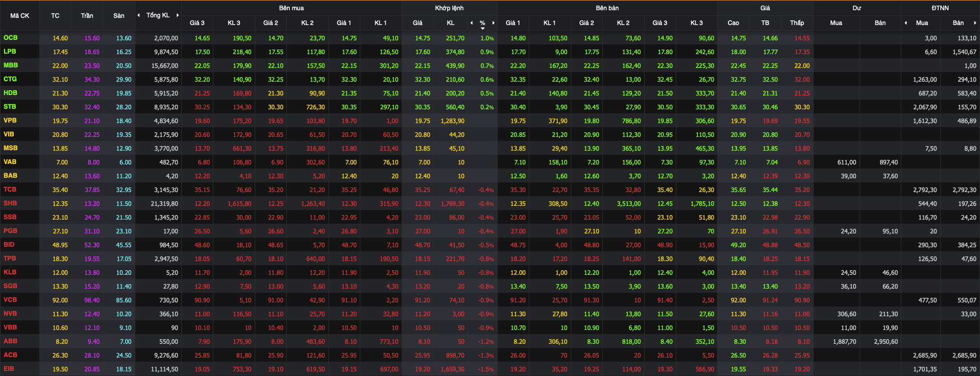Click the Tổng KL column header
980x376 pixels.
[158, 15]
